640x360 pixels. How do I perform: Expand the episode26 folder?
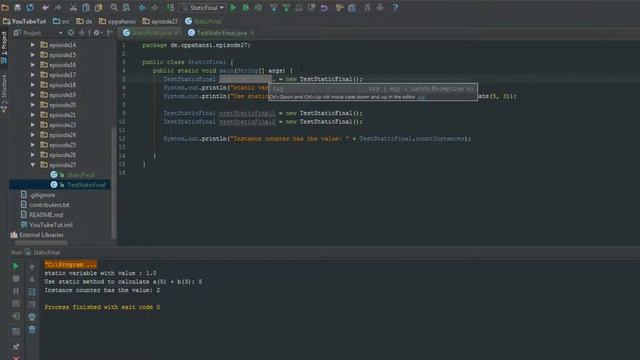(33, 155)
